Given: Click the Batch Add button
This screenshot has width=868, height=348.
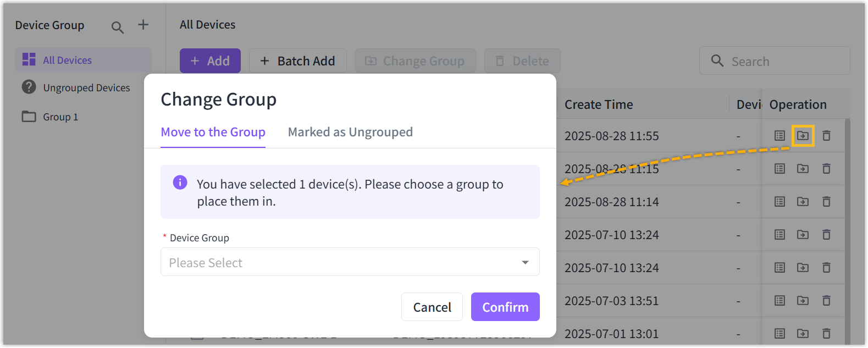Looking at the screenshot, I should click(297, 61).
